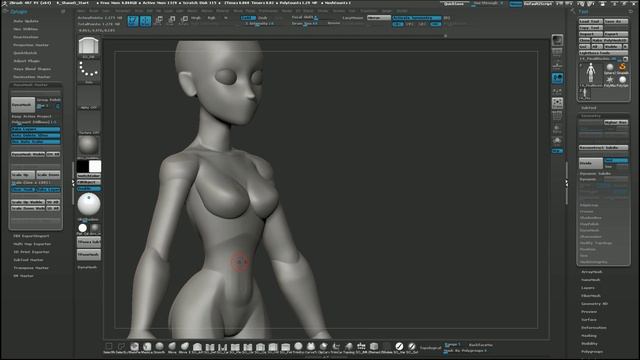640x360 pixels.
Task: Open the Zscript menu in menu bar
Action: [x=402, y=11]
